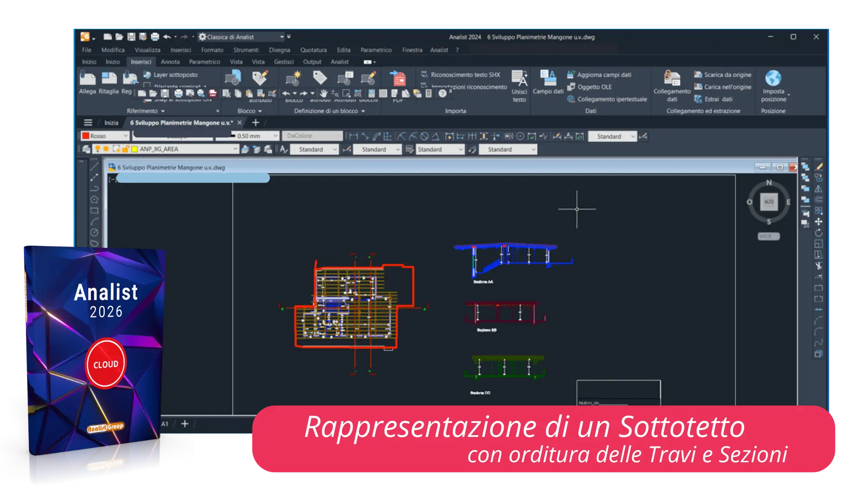Toggle the layer lightbulb on/off icon
Image resolution: width=868 pixels, height=488 pixels.
97,149
